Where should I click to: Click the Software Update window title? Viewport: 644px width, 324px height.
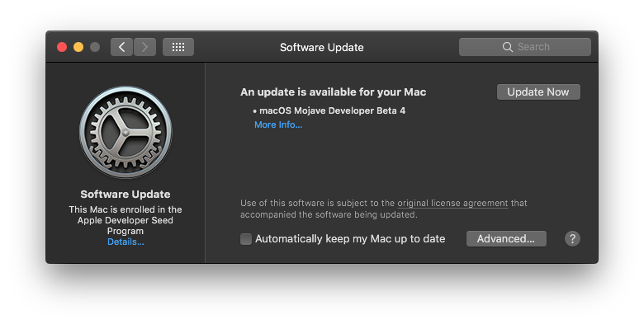[322, 48]
